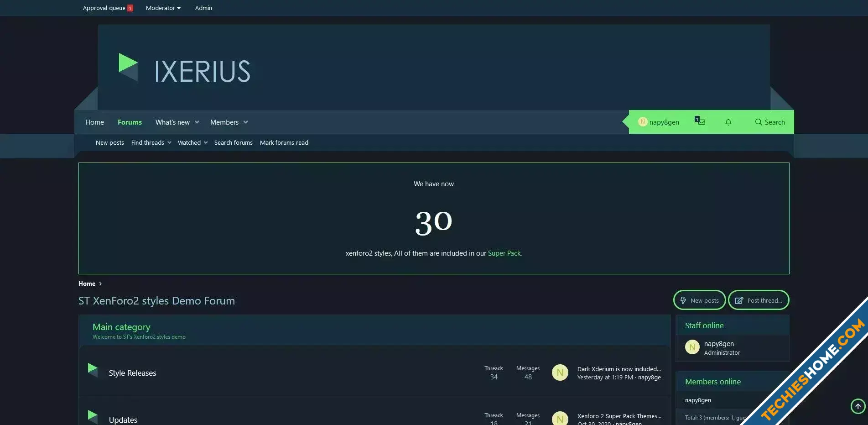Click the napy8gen avatar in navigation bar
The height and width of the screenshot is (425, 868).
(643, 122)
